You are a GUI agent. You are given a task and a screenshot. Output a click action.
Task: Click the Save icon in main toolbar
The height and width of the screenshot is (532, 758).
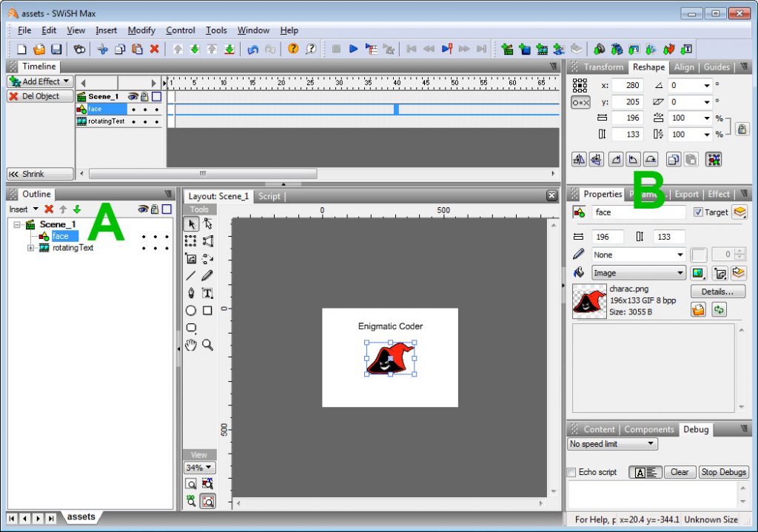(56, 49)
